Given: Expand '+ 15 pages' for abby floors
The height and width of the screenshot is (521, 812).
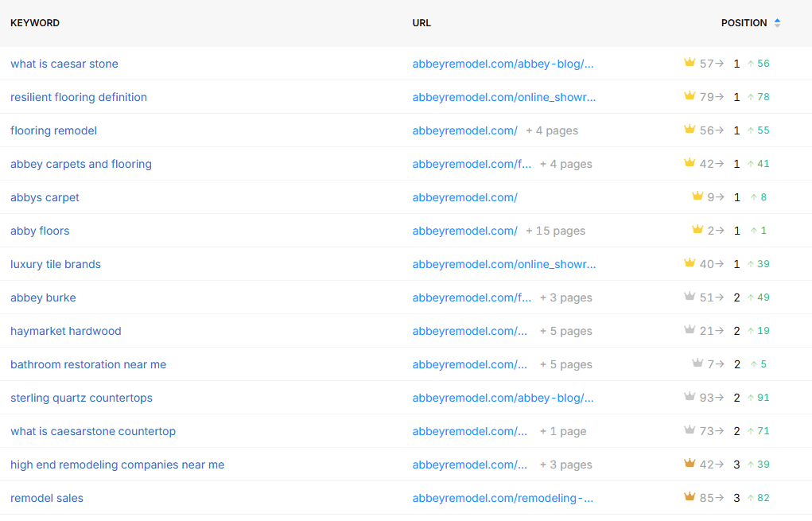Looking at the screenshot, I should (x=555, y=231).
